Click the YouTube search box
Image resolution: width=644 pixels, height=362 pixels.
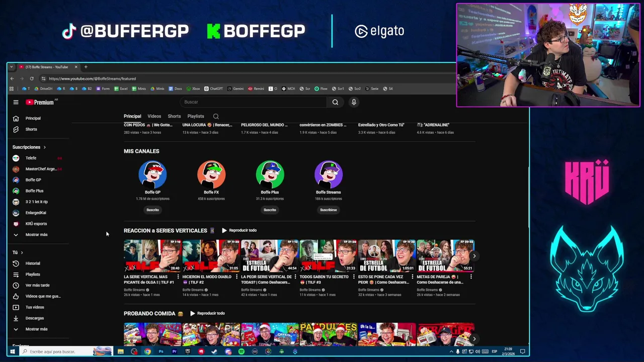[x=253, y=102]
